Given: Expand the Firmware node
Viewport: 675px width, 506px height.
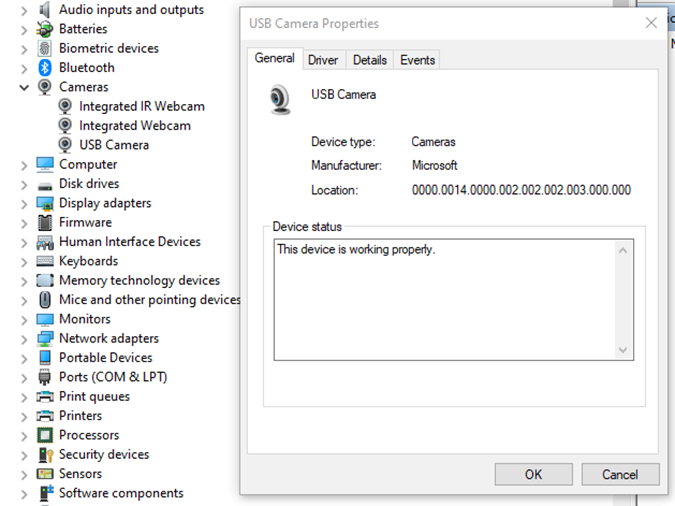Looking at the screenshot, I should click(x=24, y=224).
